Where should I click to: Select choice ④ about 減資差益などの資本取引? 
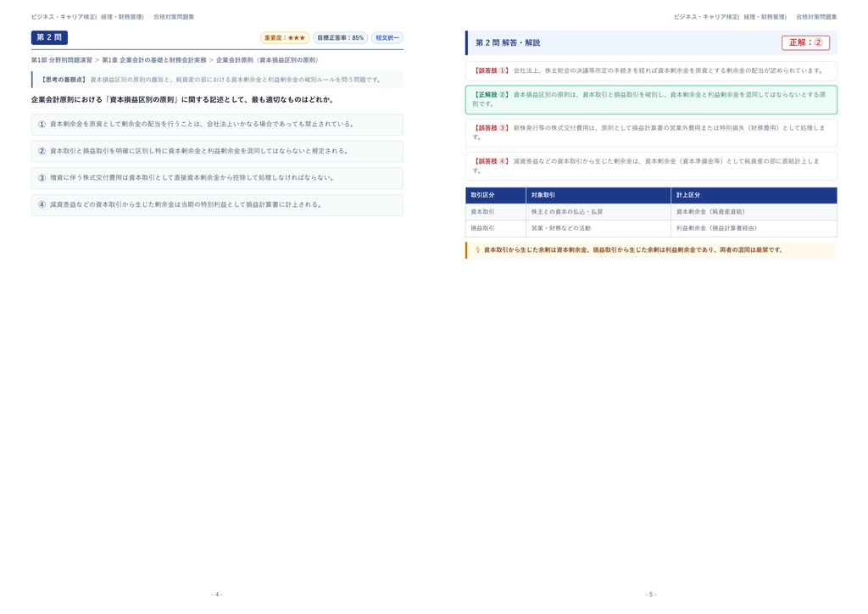click(217, 205)
